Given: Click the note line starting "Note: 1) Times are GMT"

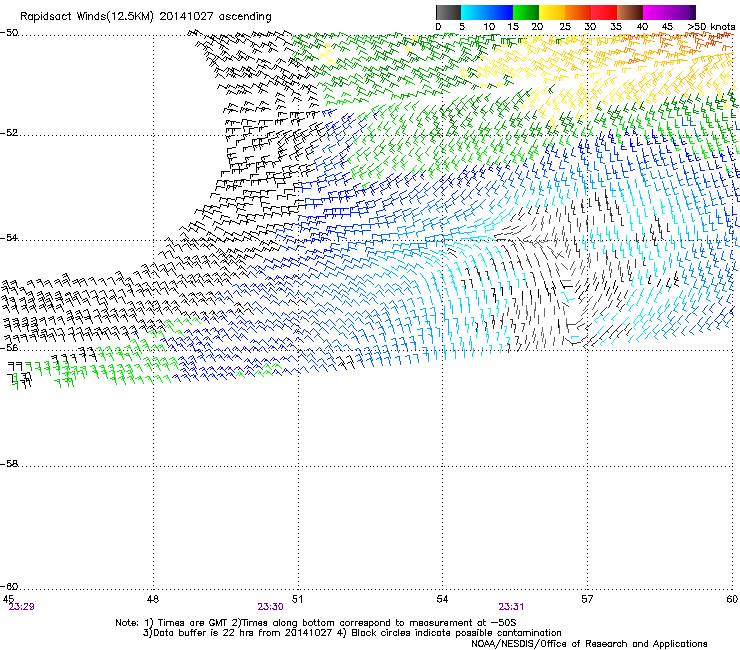Looking at the screenshot, I should tap(316, 623).
